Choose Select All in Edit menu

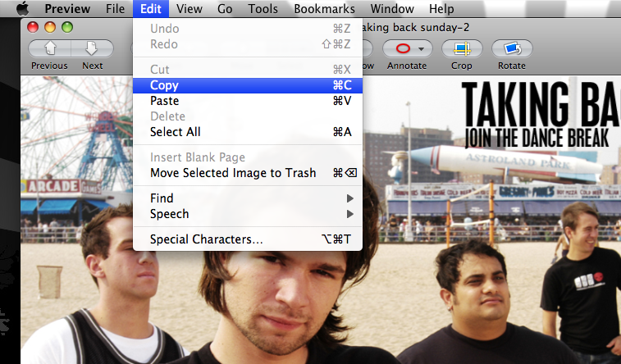[x=248, y=132]
